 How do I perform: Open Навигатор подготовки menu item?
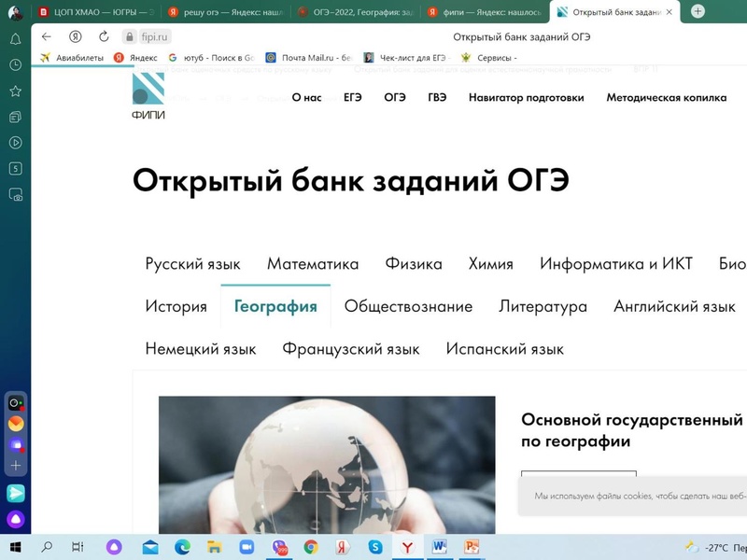pyautogui.click(x=526, y=97)
